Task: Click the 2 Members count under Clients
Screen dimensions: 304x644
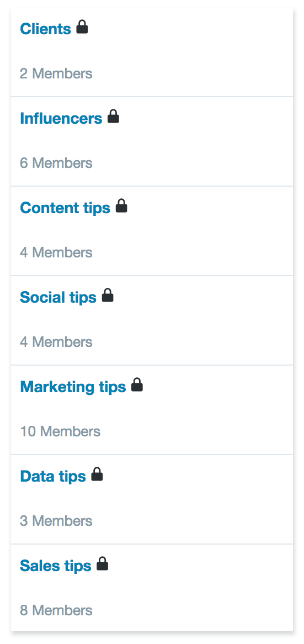Action: (x=56, y=74)
